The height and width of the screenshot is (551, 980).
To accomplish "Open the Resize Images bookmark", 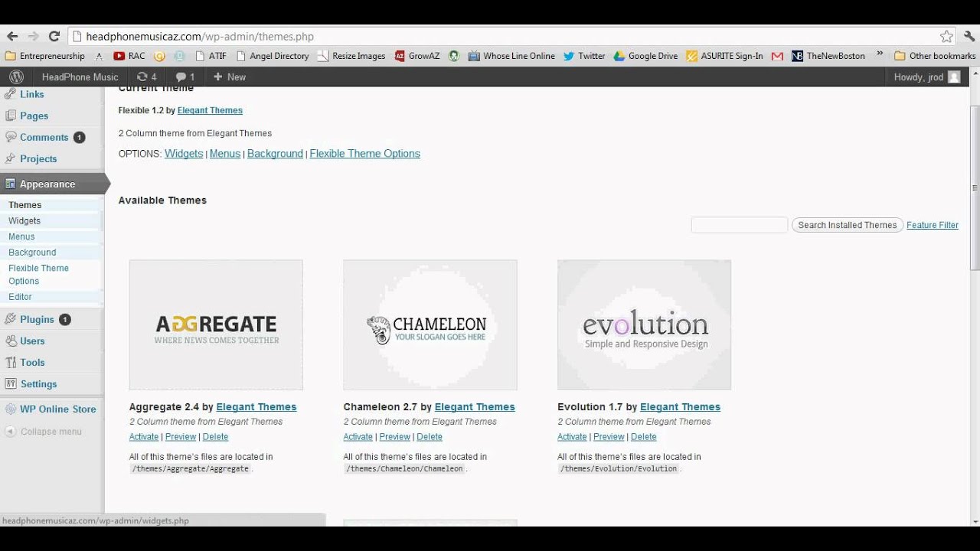I will tap(351, 56).
